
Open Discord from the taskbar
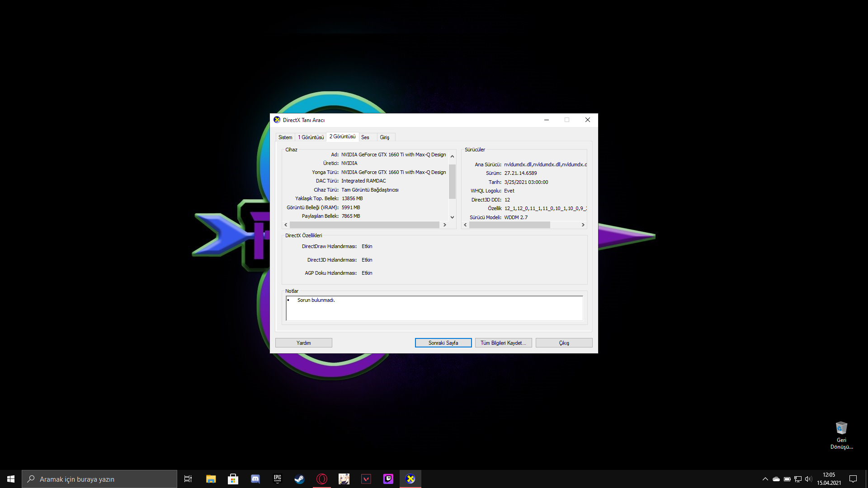pyautogui.click(x=255, y=479)
